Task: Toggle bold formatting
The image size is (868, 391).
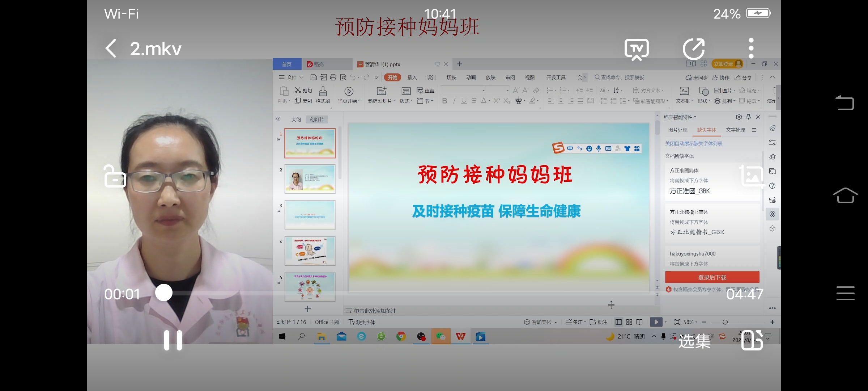Action: 444,101
